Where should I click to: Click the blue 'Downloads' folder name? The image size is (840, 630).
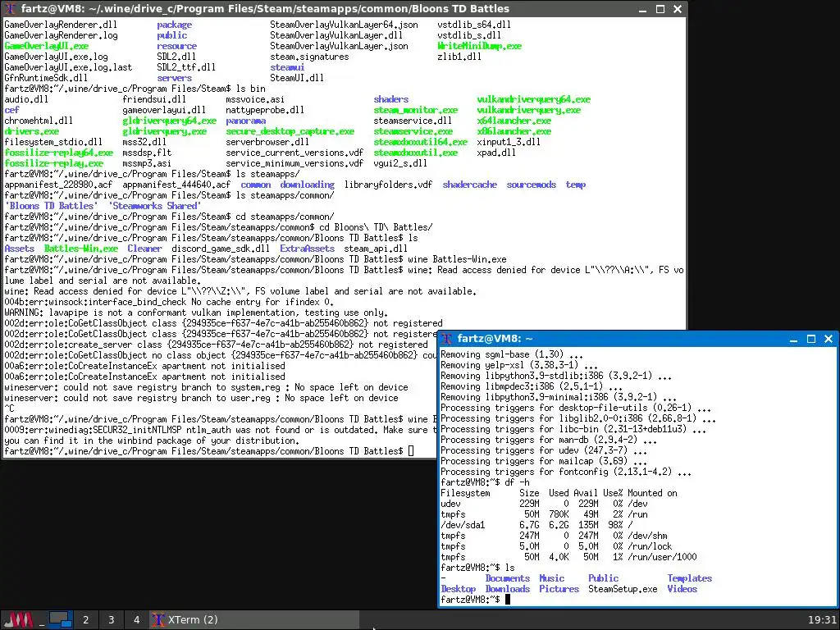pos(507,589)
